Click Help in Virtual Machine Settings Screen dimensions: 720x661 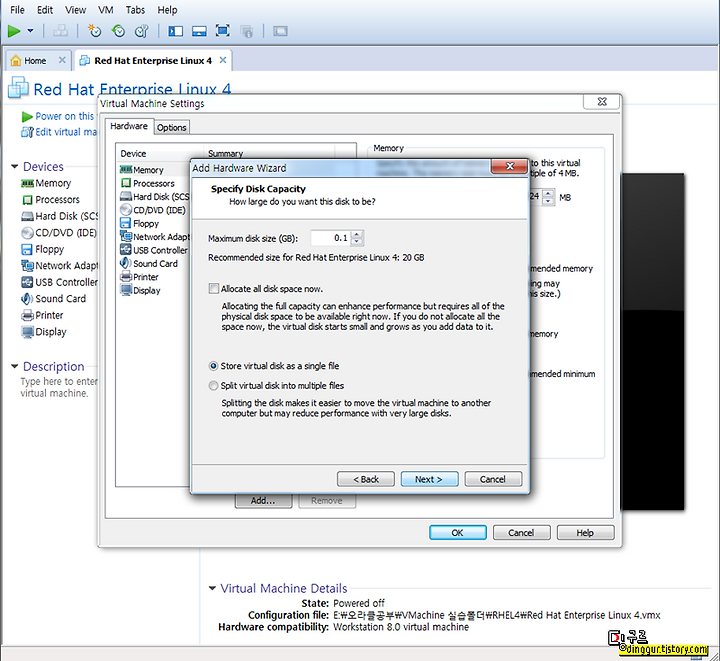[x=585, y=532]
